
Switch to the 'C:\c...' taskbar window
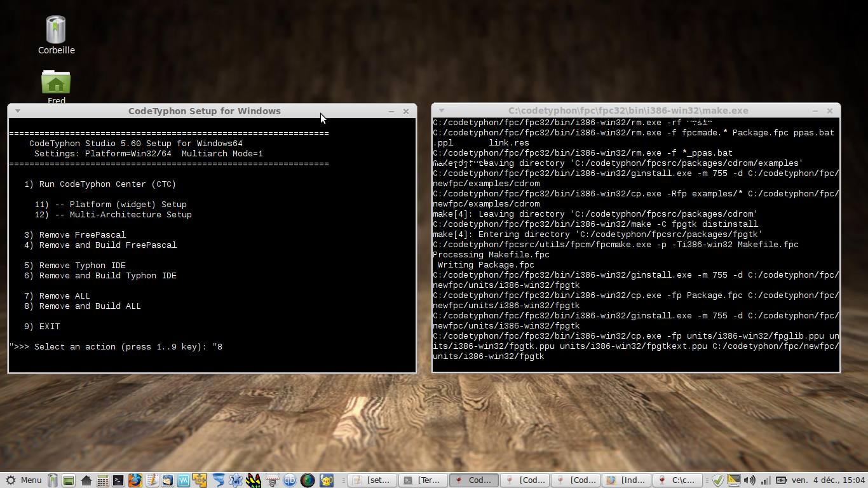coord(677,480)
